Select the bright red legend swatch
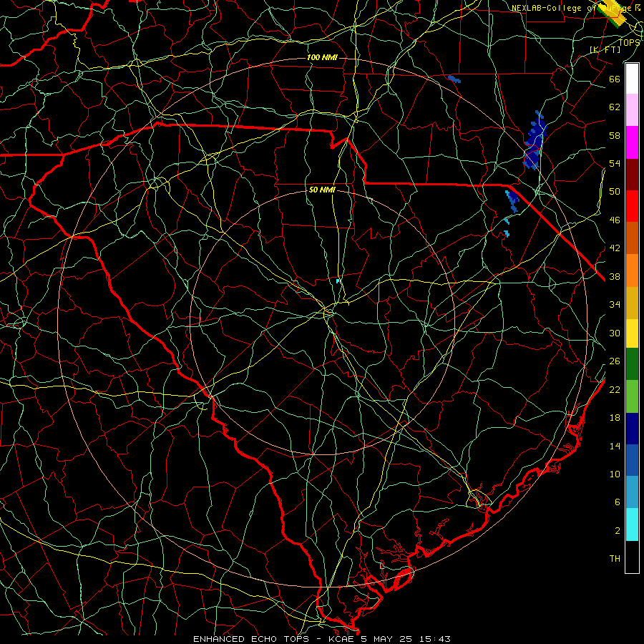 (632, 206)
